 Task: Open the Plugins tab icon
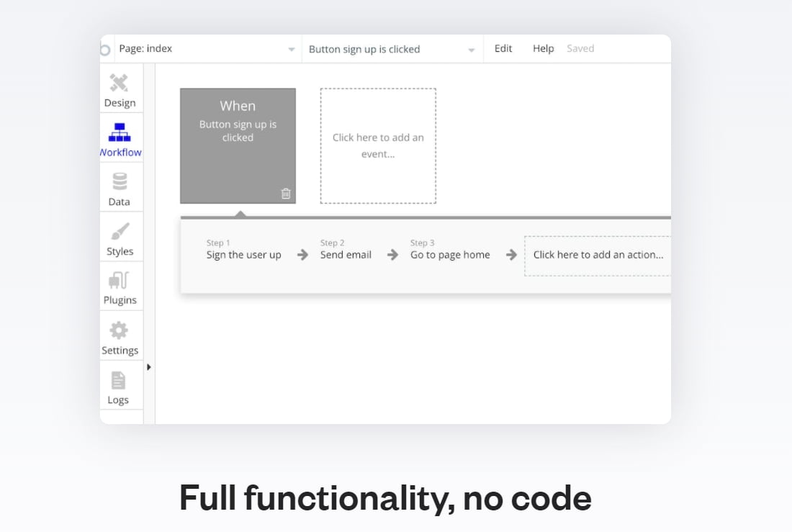pos(119,281)
